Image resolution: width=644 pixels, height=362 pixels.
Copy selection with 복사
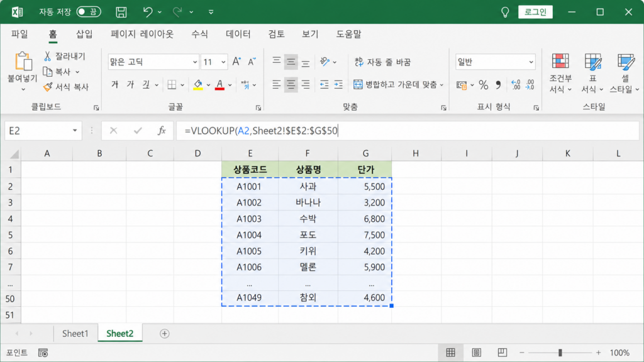pyautogui.click(x=57, y=72)
